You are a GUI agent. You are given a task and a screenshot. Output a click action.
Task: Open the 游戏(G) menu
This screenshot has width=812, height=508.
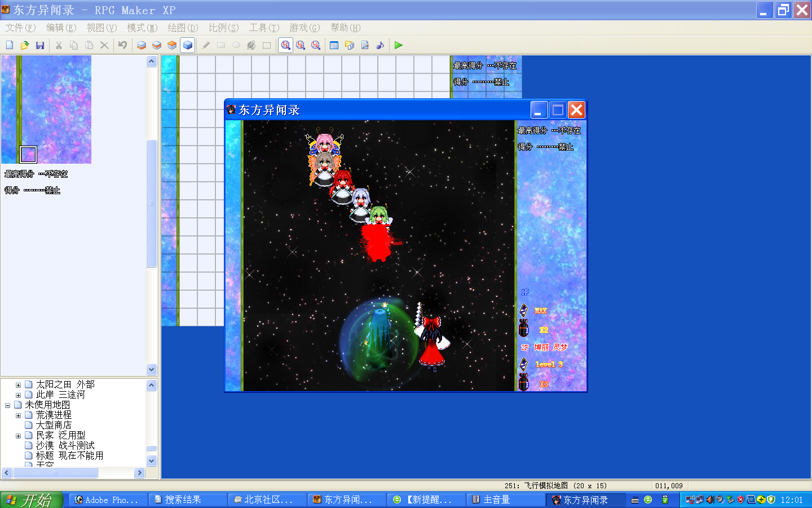pyautogui.click(x=304, y=28)
